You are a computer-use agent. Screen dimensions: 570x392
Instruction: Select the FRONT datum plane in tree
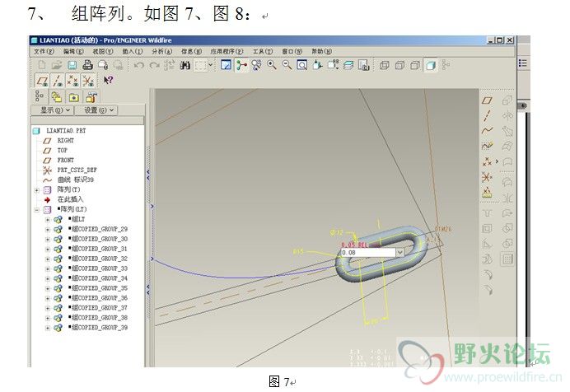click(65, 161)
